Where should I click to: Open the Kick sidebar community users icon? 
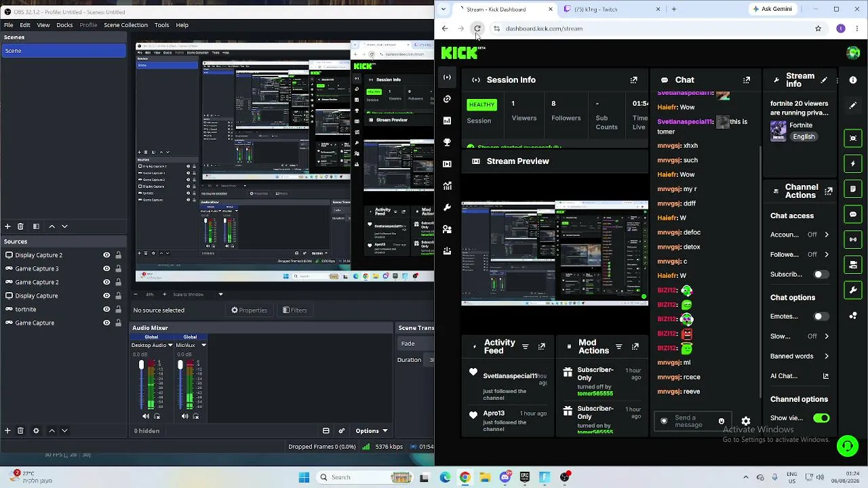pyautogui.click(x=447, y=229)
